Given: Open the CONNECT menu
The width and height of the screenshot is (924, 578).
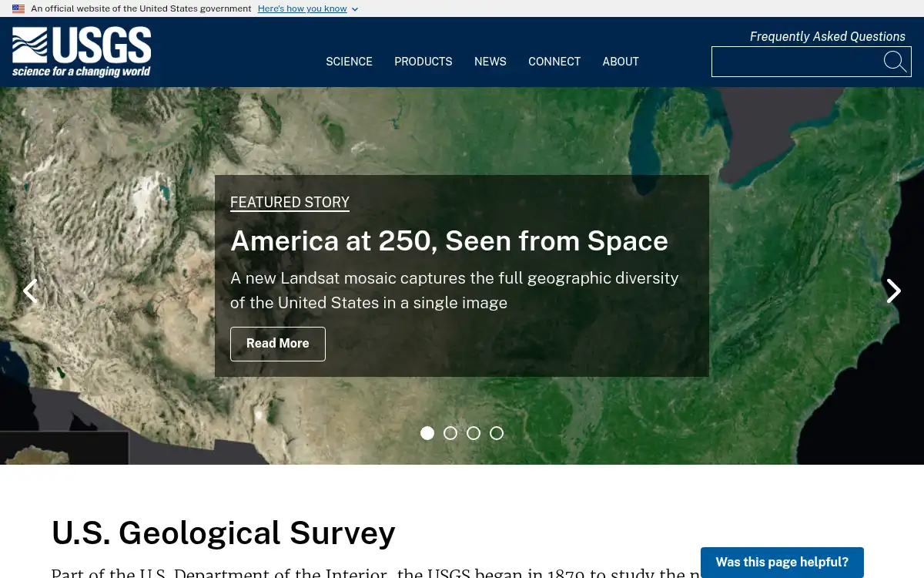Looking at the screenshot, I should point(554,62).
